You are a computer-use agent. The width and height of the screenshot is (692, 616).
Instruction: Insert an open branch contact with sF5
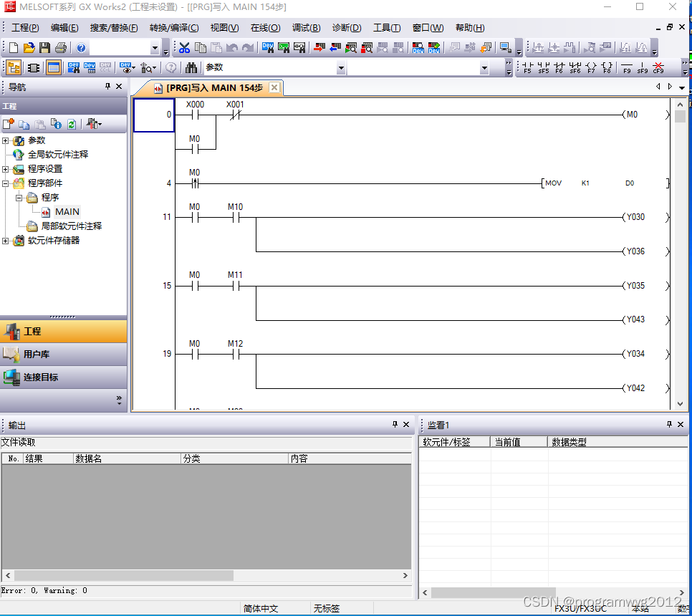point(543,67)
